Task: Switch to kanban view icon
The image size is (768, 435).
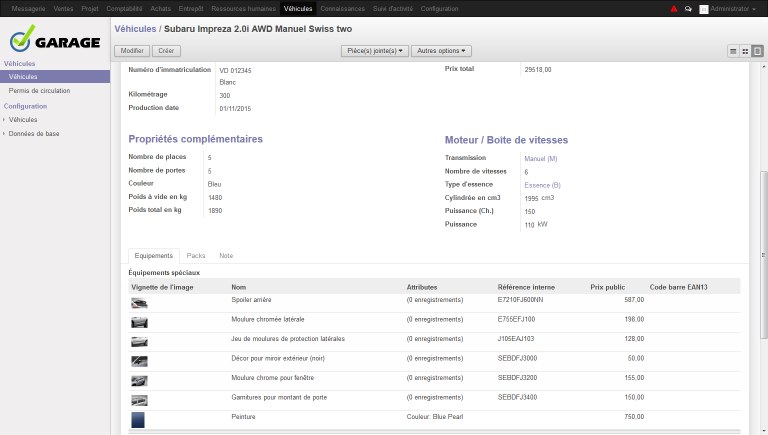Action: (x=746, y=50)
